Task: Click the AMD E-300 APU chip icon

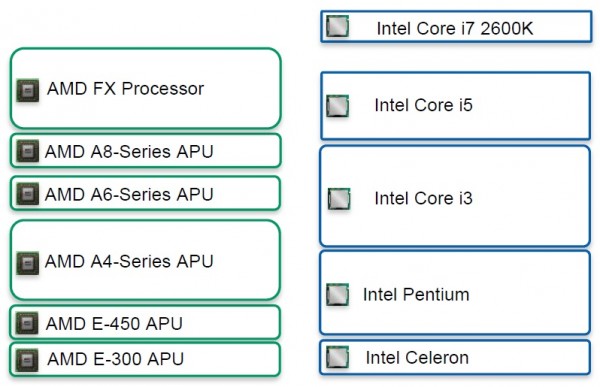Action: pos(27,360)
